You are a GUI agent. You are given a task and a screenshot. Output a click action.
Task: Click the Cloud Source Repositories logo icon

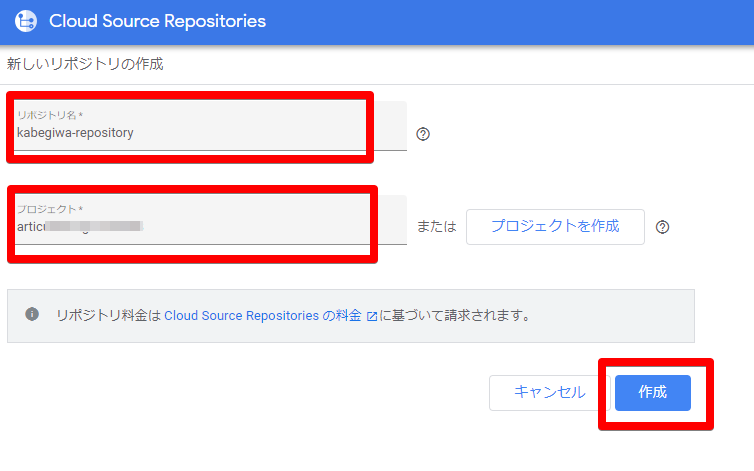tap(25, 21)
